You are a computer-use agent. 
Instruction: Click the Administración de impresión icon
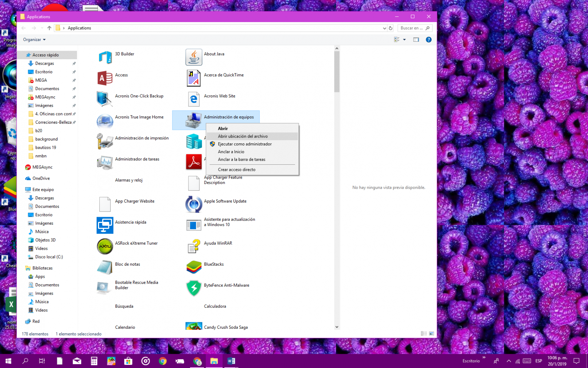[105, 142]
